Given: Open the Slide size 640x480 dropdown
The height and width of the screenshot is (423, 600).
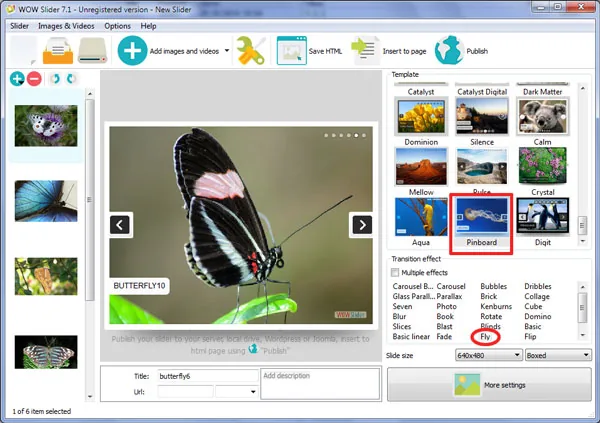Looking at the screenshot, I should pos(488,355).
